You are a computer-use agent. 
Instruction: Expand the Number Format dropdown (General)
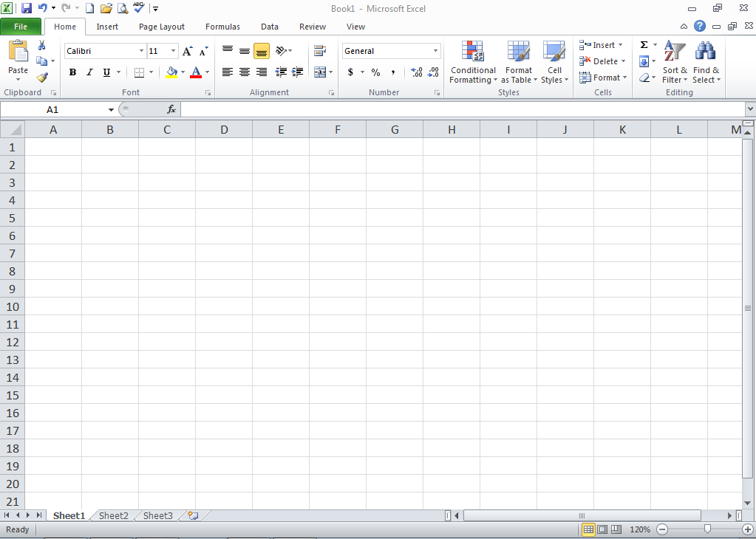(435, 51)
